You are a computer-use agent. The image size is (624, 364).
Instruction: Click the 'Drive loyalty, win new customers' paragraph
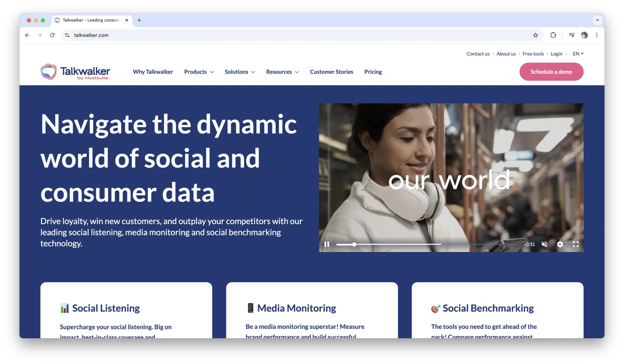point(172,232)
